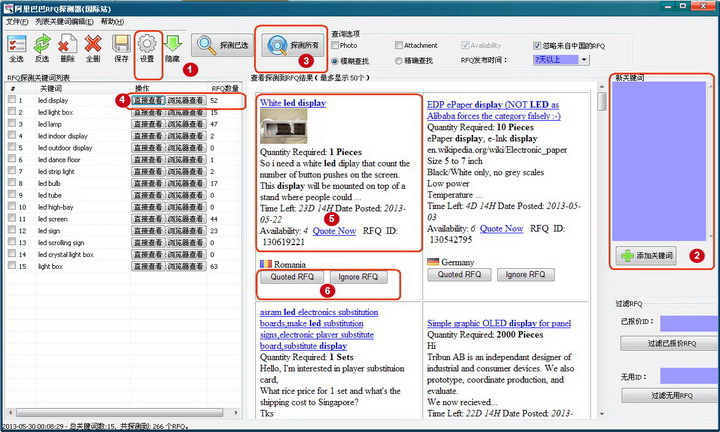
Task: Click Quoted RFQ under Romania
Action: pyautogui.click(x=292, y=277)
